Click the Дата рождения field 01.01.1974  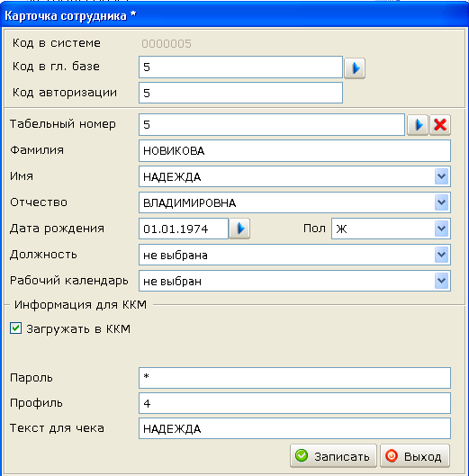point(184,229)
